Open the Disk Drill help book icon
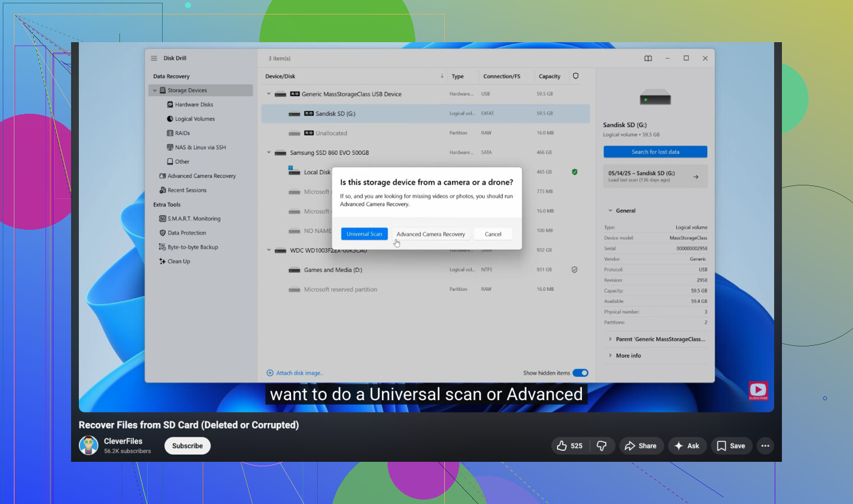 (x=648, y=58)
